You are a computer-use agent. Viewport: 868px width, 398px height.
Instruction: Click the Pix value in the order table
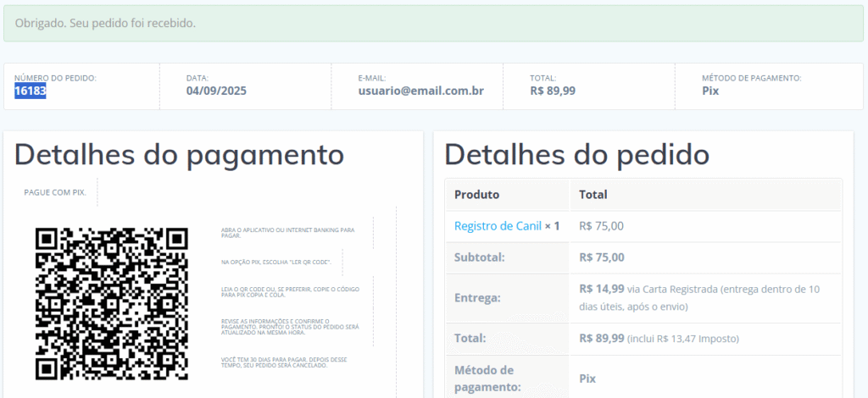587,379
